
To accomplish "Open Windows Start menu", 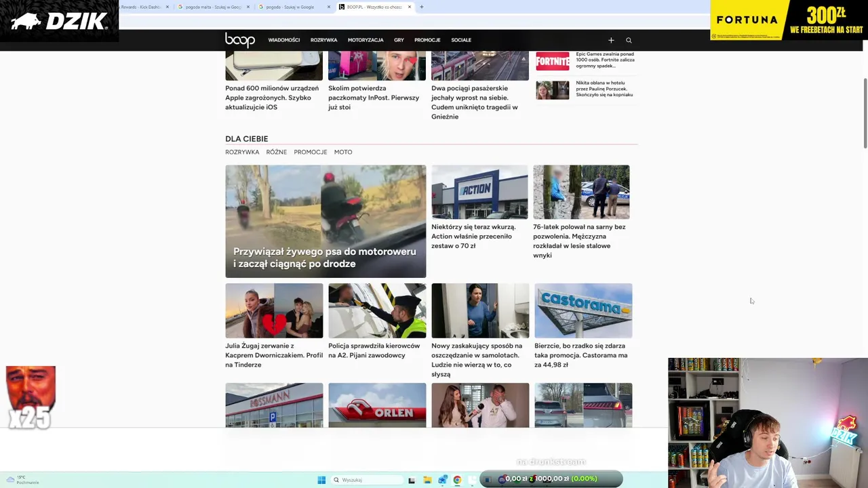I will [321, 480].
